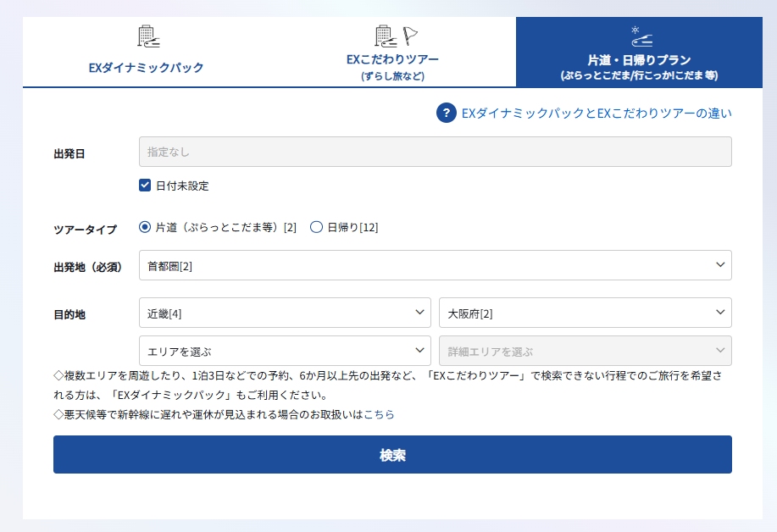Viewport: 777px width, 532px height.
Task: Click the 出発日 label
Action: tap(69, 154)
